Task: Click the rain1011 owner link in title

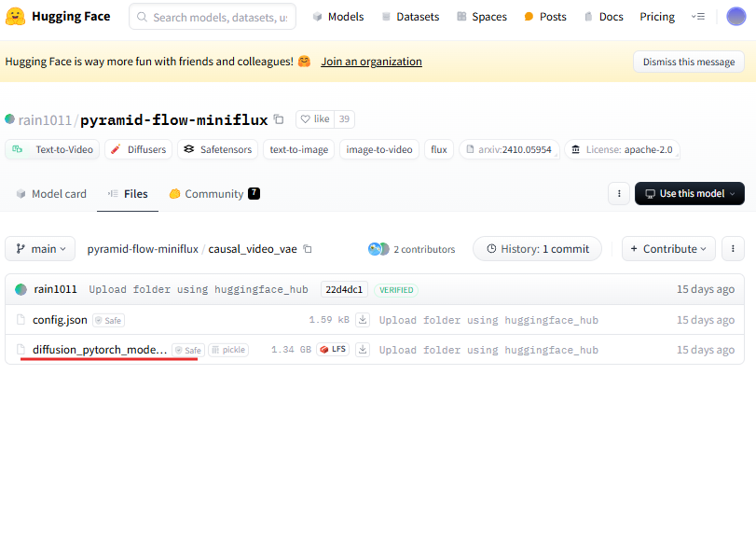Action: [45, 119]
